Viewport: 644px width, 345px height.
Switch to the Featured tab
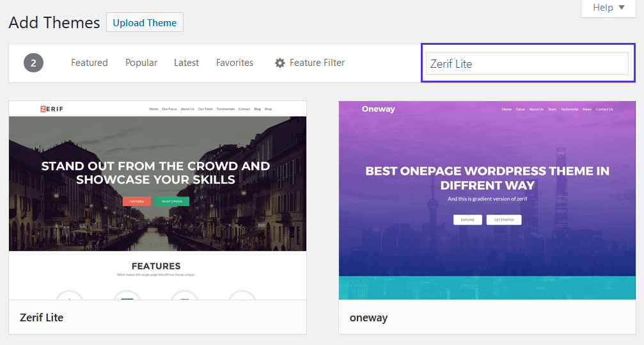coord(89,63)
